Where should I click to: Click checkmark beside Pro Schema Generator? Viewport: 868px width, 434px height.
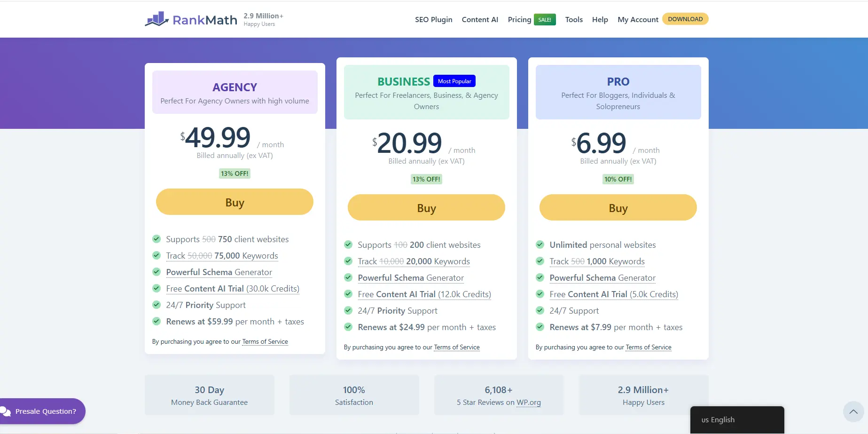540,277
